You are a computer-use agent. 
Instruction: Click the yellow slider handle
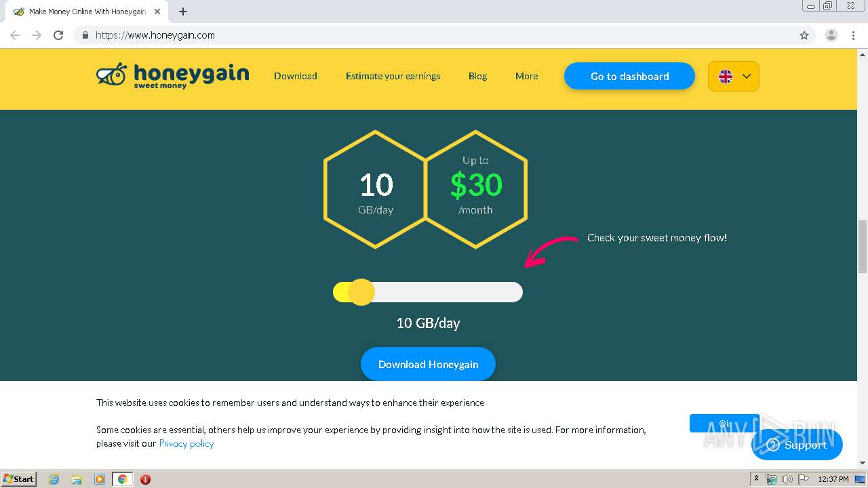pyautogui.click(x=361, y=292)
